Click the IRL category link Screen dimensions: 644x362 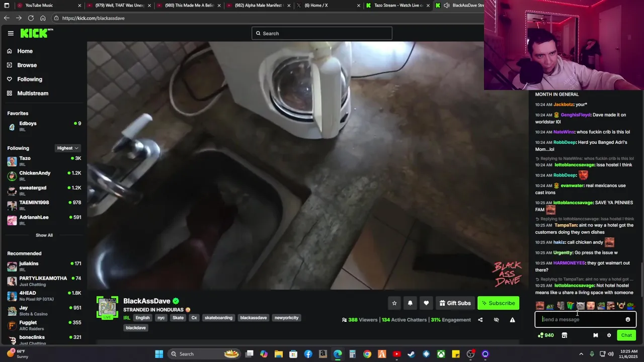click(127, 318)
